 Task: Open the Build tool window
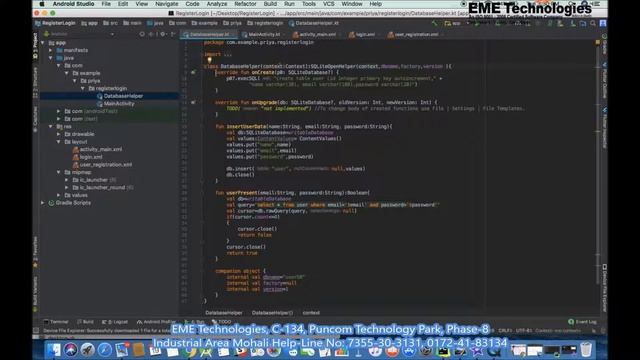[85, 322]
